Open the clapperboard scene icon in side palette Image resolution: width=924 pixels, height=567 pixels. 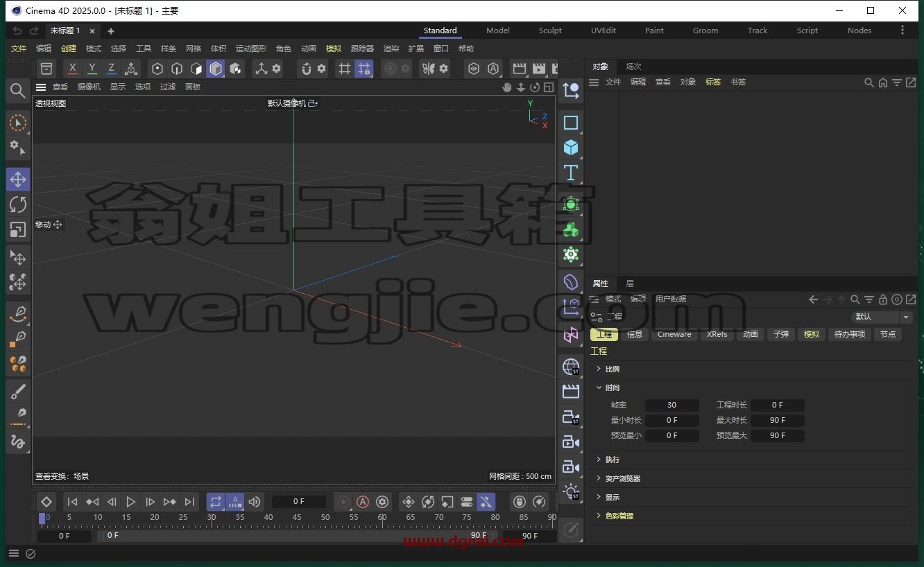(571, 392)
